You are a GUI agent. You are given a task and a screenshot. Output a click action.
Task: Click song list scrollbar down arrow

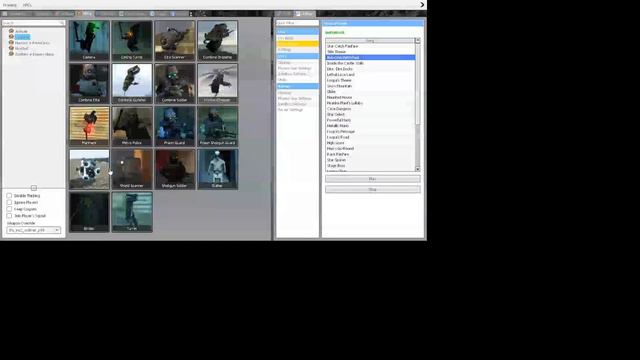(x=418, y=169)
